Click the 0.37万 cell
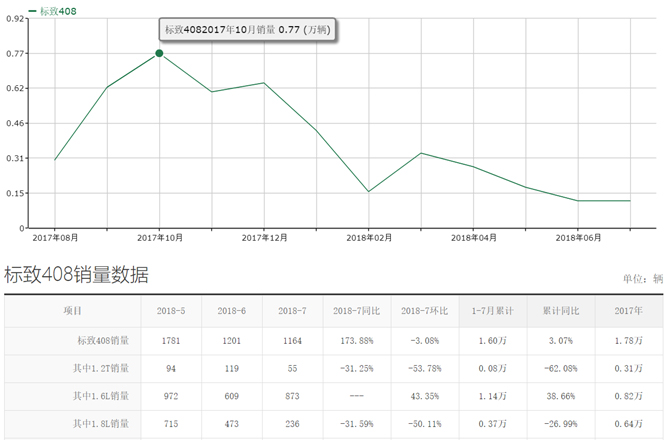 click(x=493, y=424)
